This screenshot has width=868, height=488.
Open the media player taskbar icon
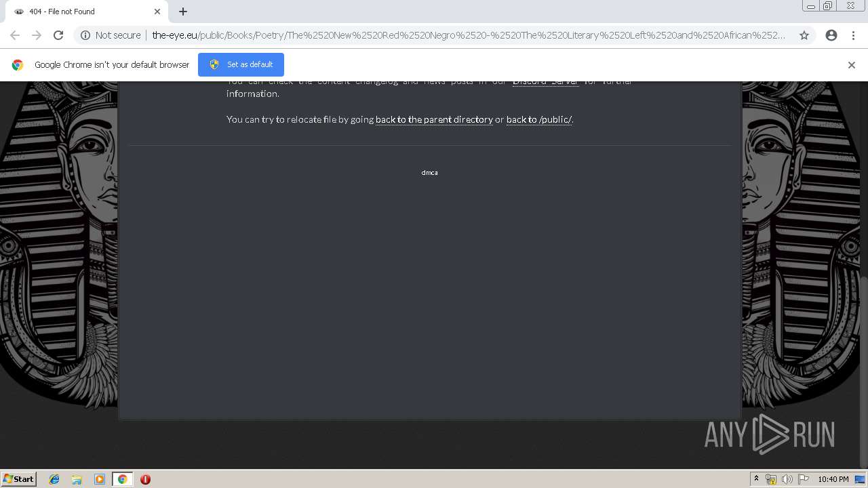pos(100,479)
